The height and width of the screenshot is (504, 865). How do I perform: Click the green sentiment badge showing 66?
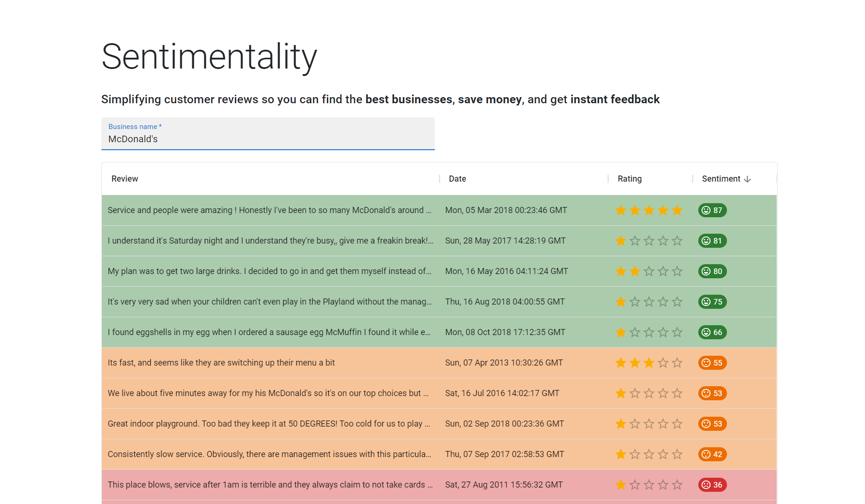tap(712, 332)
